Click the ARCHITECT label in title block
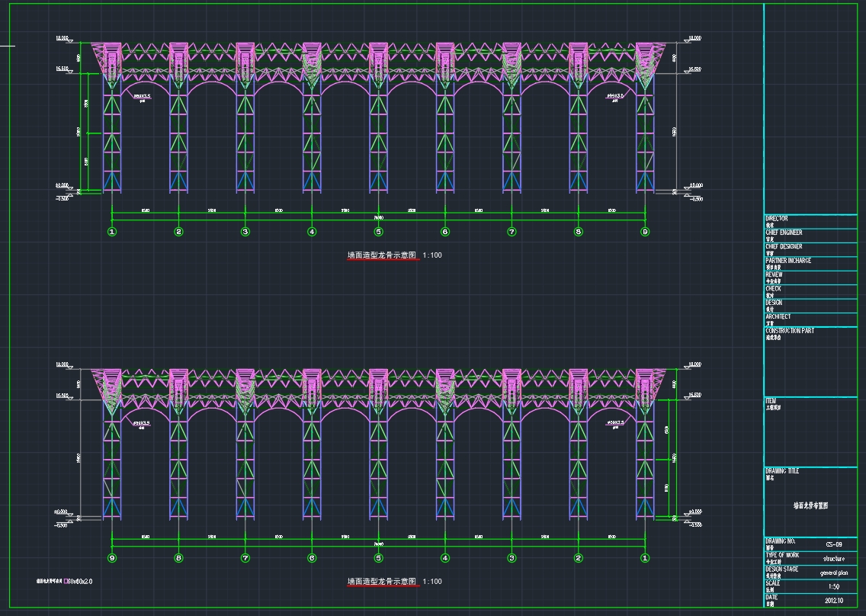 coord(778,317)
